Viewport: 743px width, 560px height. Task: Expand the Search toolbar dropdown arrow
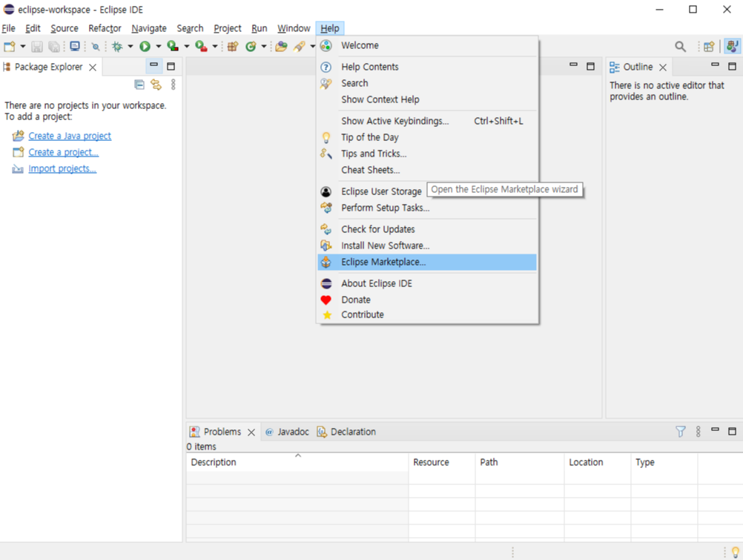(x=312, y=47)
